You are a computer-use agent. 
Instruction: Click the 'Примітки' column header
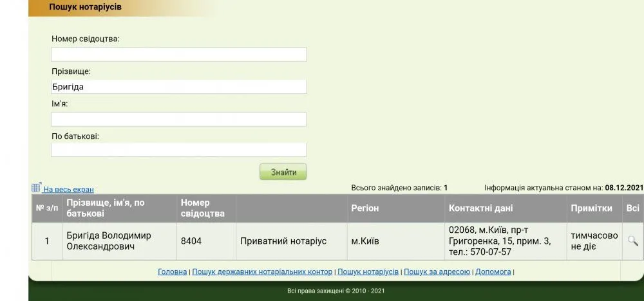pos(591,208)
